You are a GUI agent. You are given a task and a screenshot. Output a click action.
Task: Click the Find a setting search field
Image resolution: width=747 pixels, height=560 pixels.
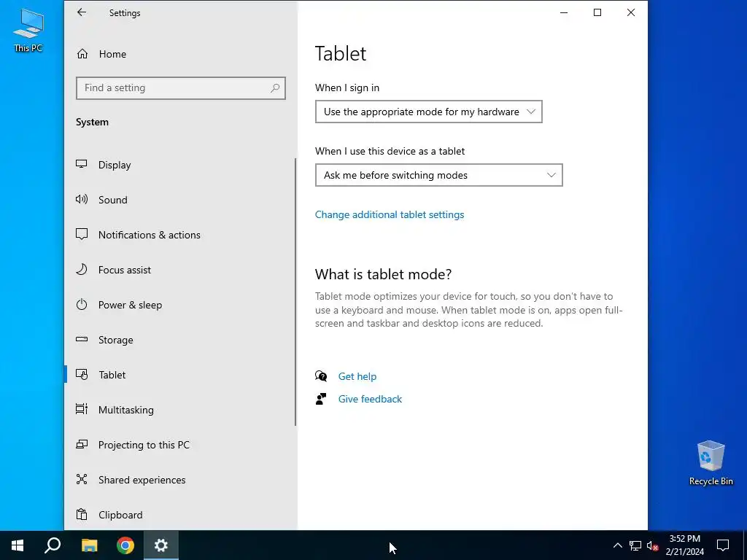pyautogui.click(x=181, y=88)
